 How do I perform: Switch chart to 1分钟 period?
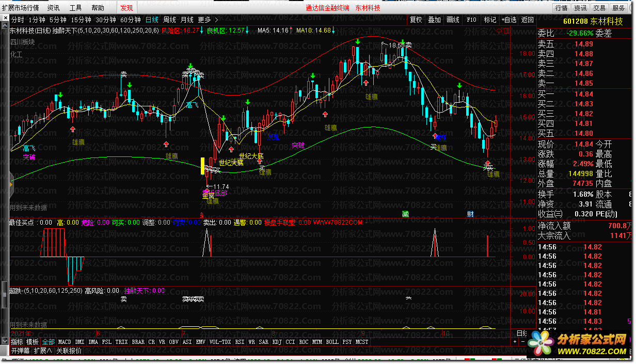pyautogui.click(x=37, y=20)
